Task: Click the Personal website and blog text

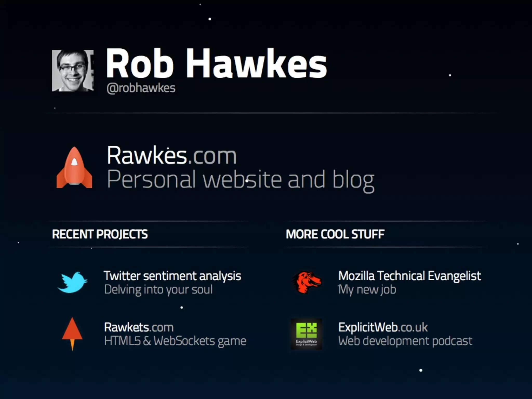Action: 241,180
